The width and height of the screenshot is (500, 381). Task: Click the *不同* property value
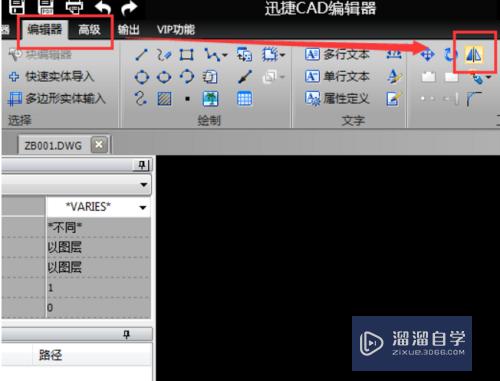point(99,228)
